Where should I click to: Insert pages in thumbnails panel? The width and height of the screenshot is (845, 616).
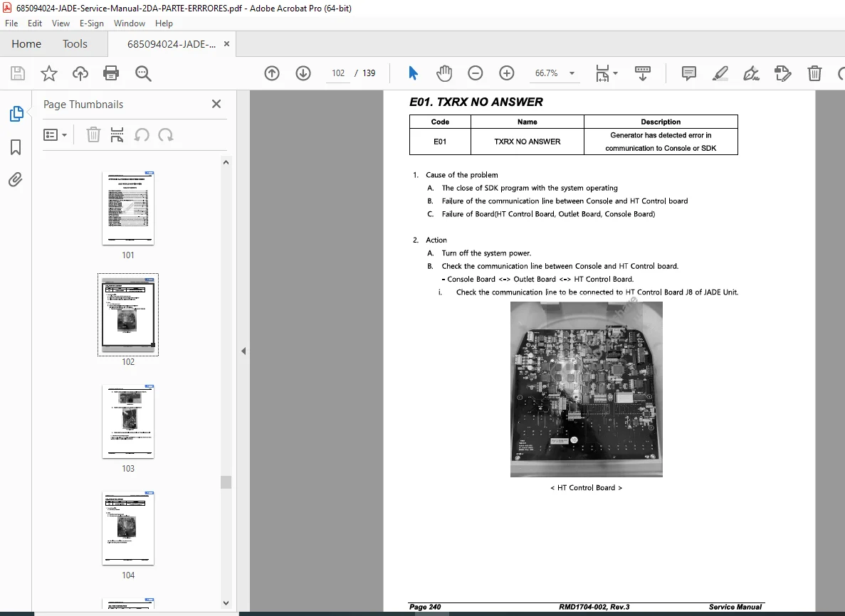tap(117, 134)
